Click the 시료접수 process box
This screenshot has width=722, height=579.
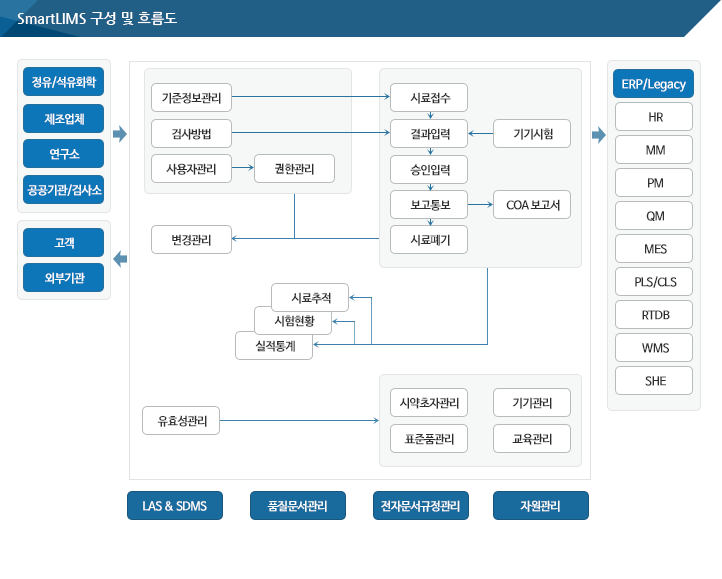pyautogui.click(x=429, y=98)
